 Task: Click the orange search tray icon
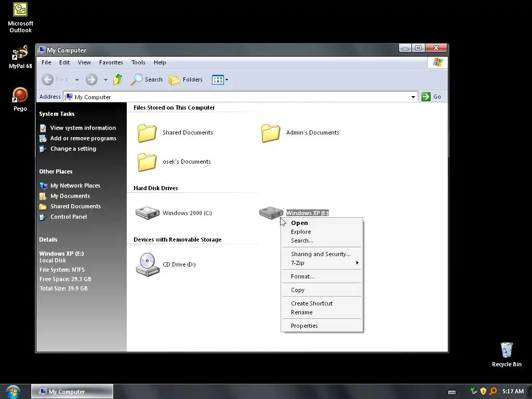(493, 391)
